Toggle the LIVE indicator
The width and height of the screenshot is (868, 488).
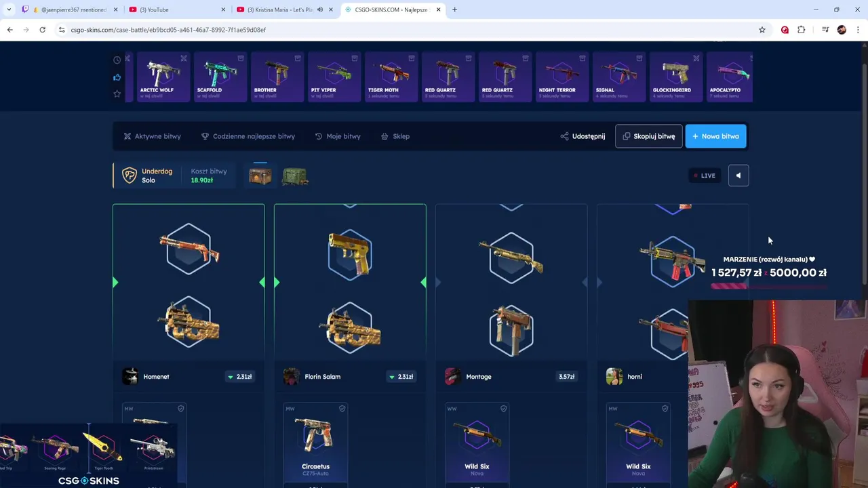(x=704, y=176)
